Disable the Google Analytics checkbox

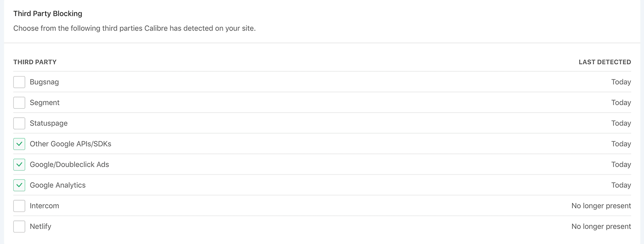pyautogui.click(x=19, y=185)
